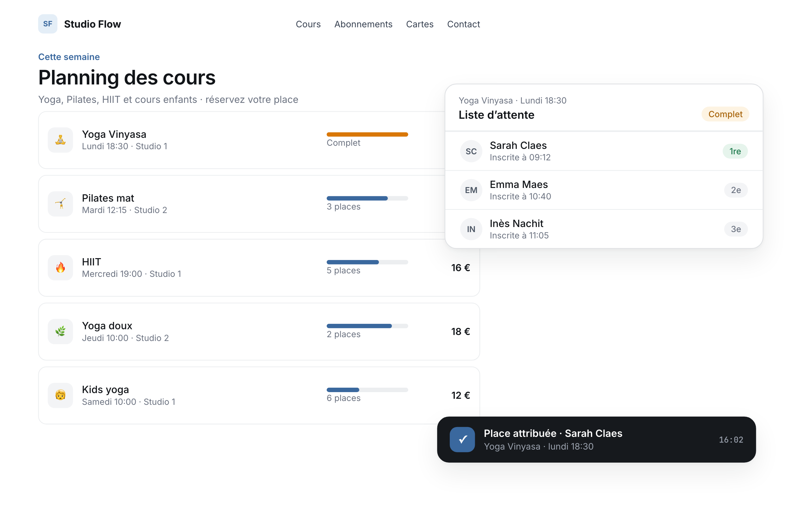The image size is (812, 508).
Task: Click the SF Studio Flow logo badge
Action: (48, 24)
